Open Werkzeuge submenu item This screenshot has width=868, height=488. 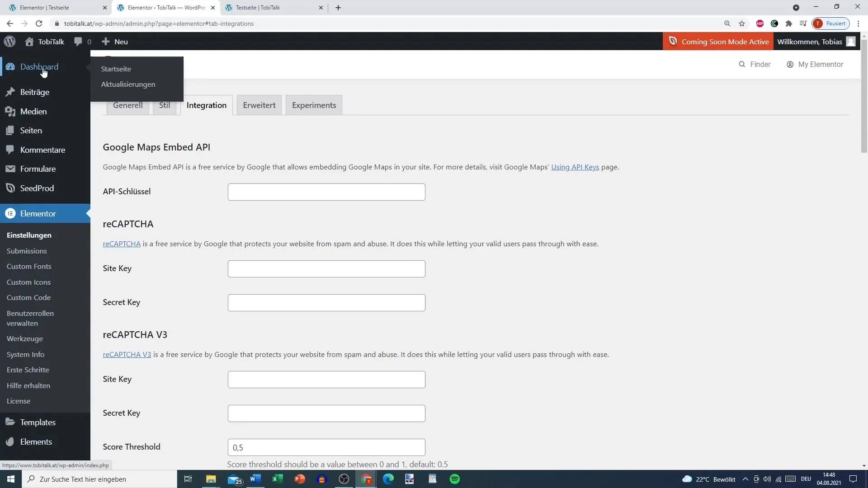coord(25,339)
